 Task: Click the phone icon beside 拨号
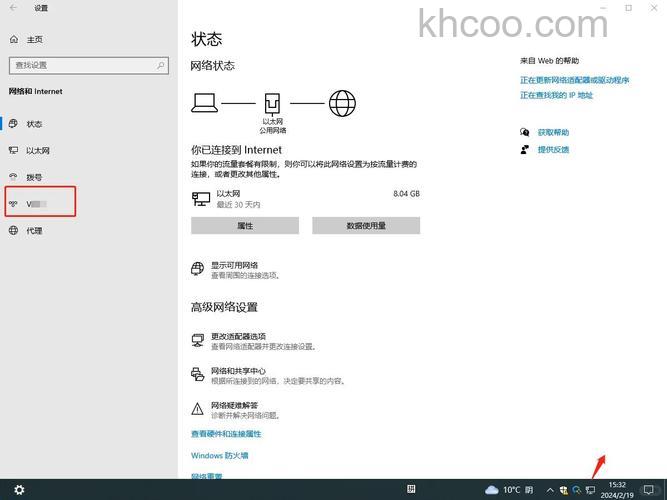pos(14,177)
